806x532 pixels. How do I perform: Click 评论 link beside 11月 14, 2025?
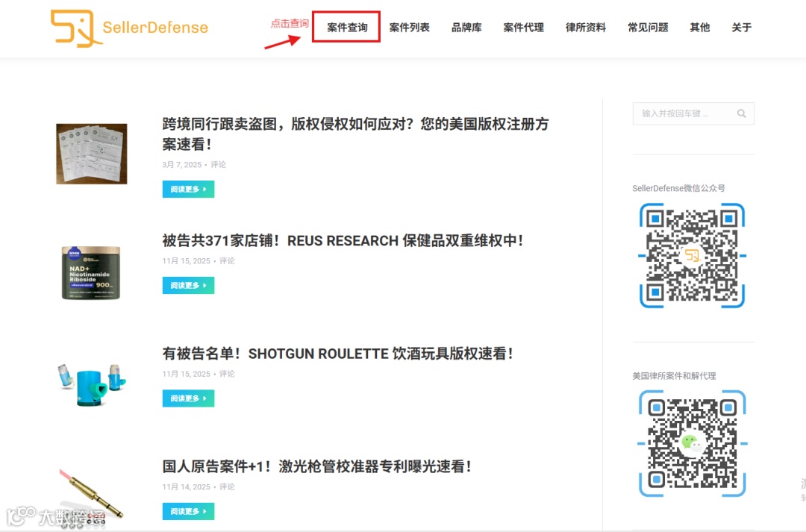[x=227, y=486]
